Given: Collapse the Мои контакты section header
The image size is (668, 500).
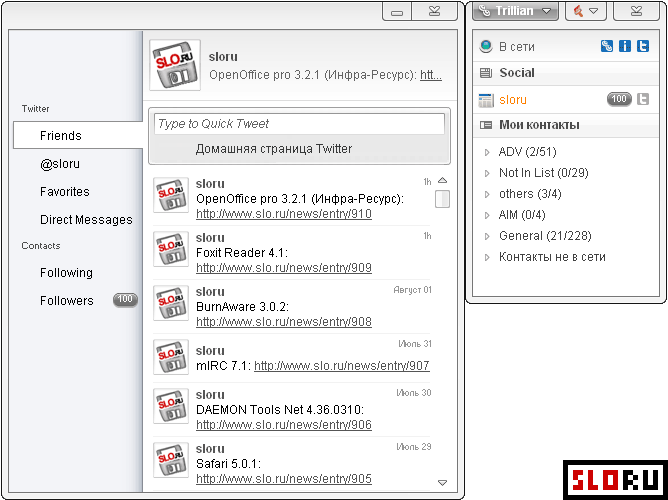Looking at the screenshot, I should [x=566, y=125].
